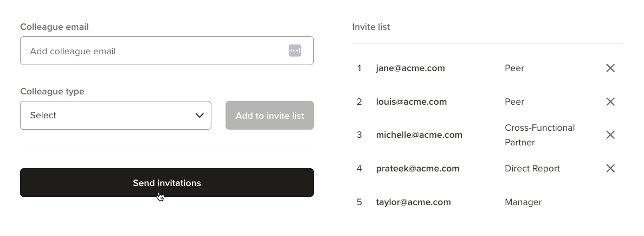This screenshot has height=236, width=644.
Task: Click the autofill icon inside email field
Action: pyautogui.click(x=295, y=51)
